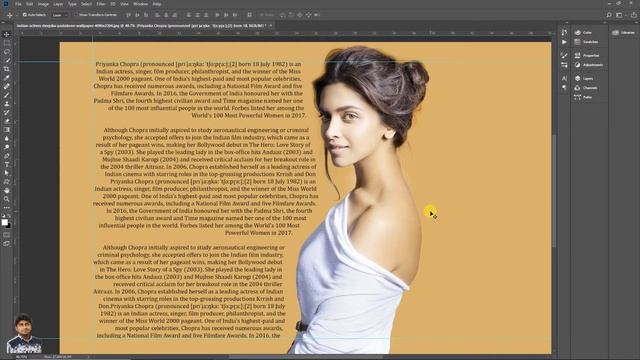The image size is (640, 360).
Task: Open the Layers panel
Action: tap(584, 78)
